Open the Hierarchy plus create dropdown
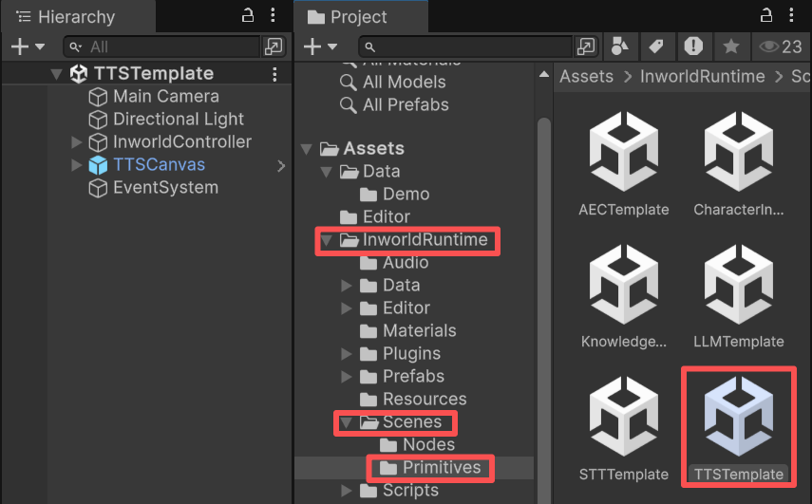Image resolution: width=812 pixels, height=504 pixels. pyautogui.click(x=28, y=47)
